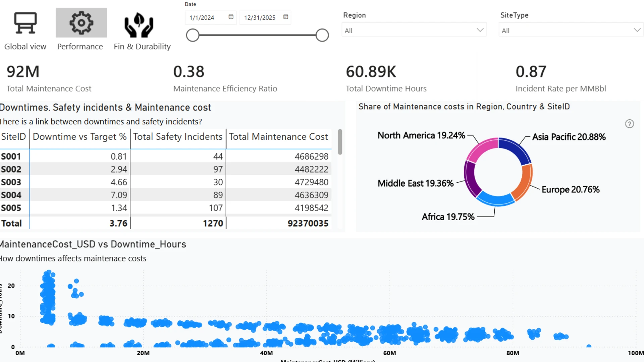Image resolution: width=644 pixels, height=362 pixels.
Task: Show the donut chart help tooltip icon
Action: click(x=630, y=124)
